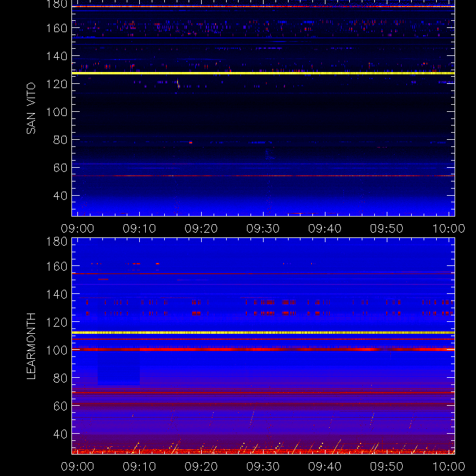Choose the 40 label on Learmonth axis
The width and height of the screenshot is (476, 476).
[x=60, y=434]
